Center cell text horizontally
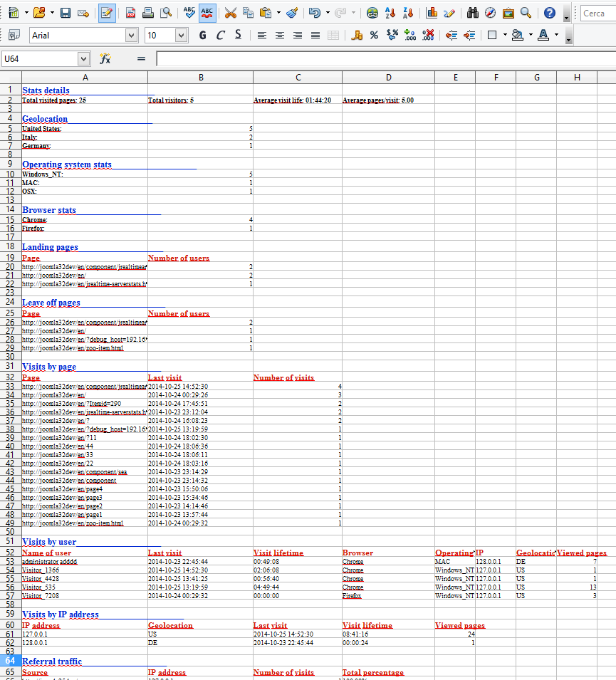Screen dimensions: 616x680 coord(279,35)
